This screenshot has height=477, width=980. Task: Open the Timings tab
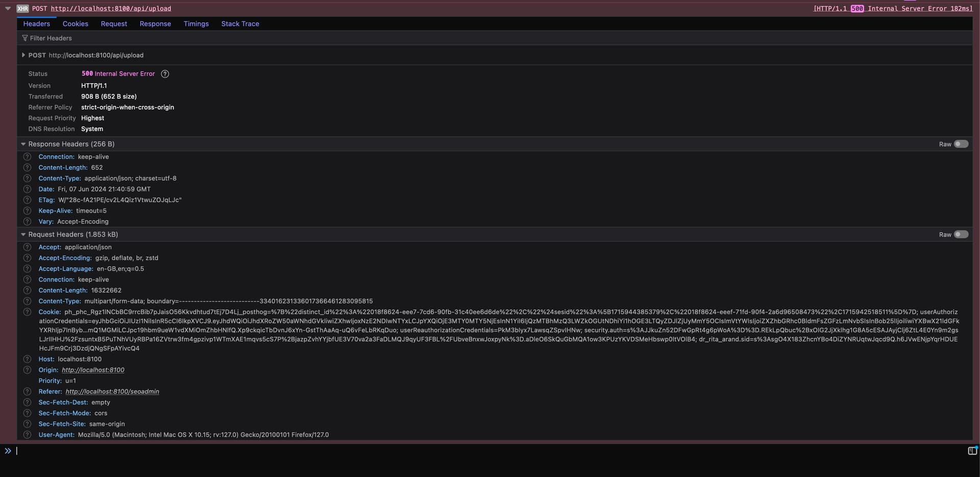(196, 24)
